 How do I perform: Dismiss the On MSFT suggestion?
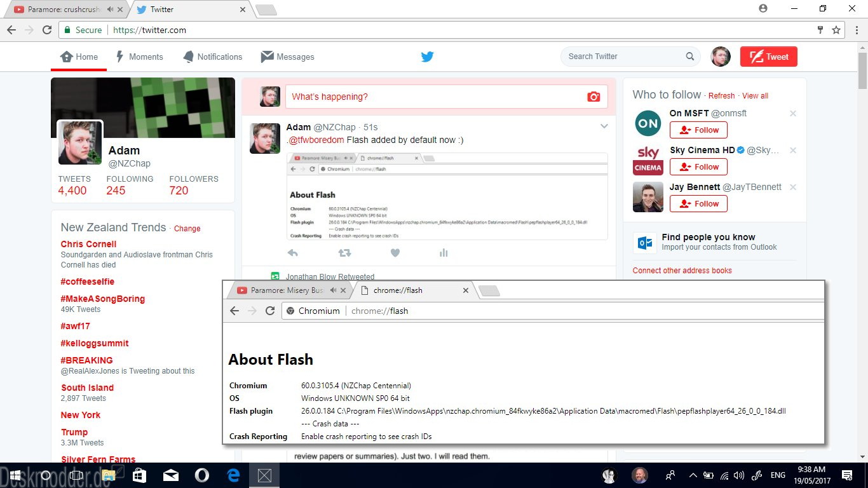click(x=793, y=114)
